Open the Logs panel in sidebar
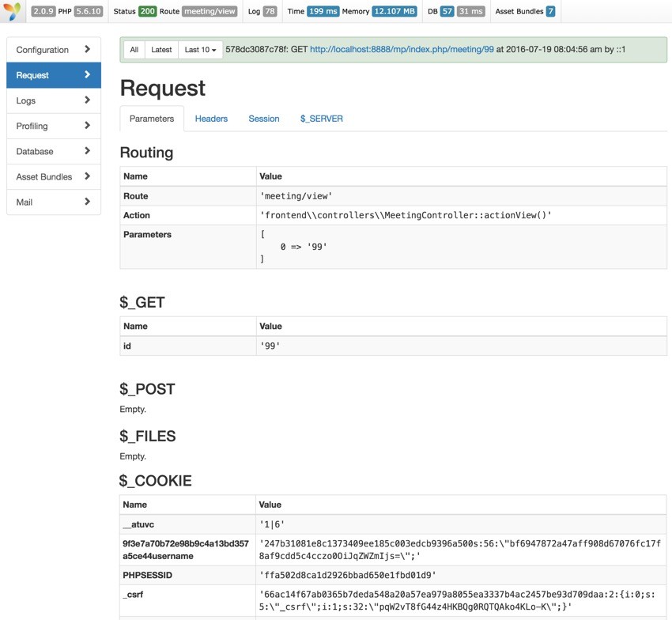 click(54, 100)
